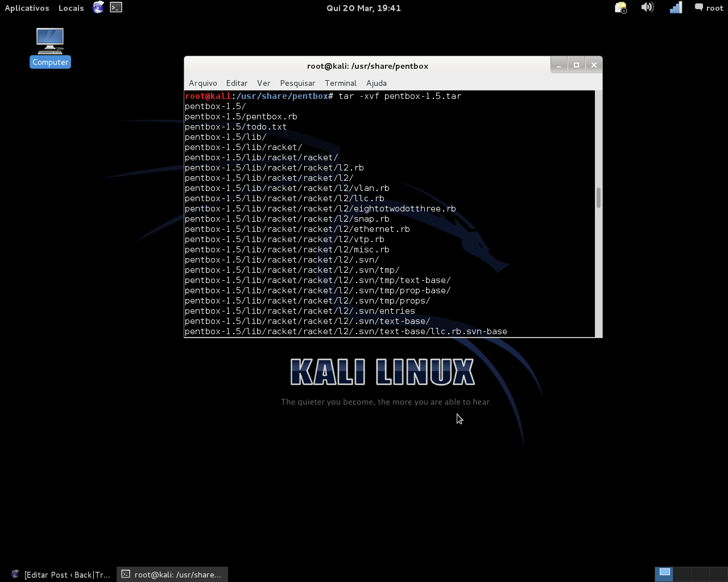Close the terminal window
This screenshot has height=582, width=728.
pos(594,65)
